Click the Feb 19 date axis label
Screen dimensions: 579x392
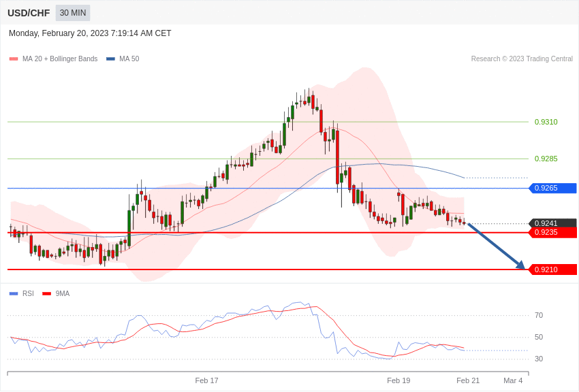coord(398,380)
